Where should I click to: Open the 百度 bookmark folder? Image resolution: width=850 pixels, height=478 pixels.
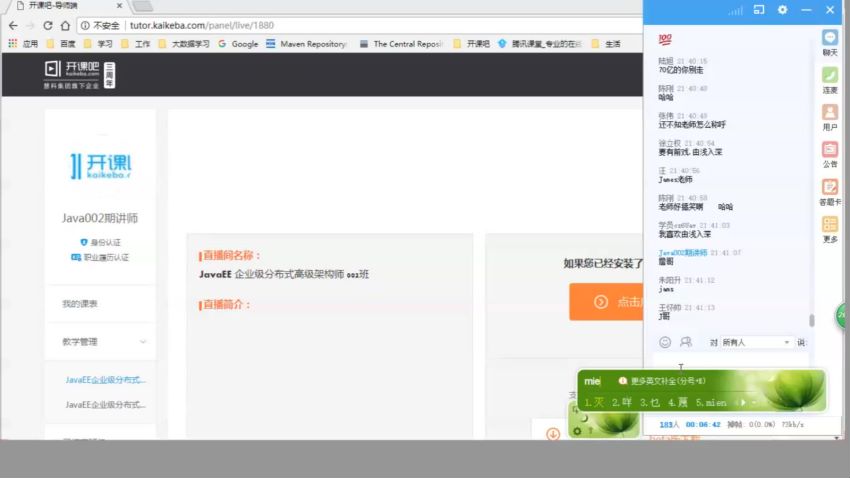point(61,44)
